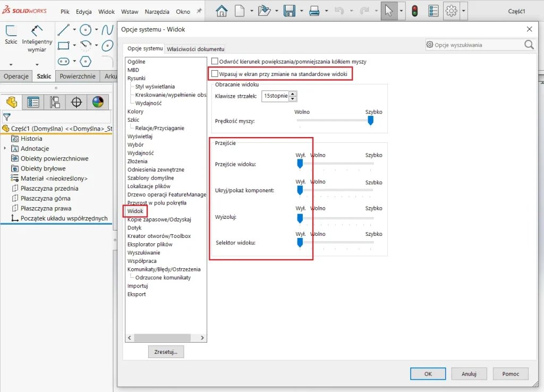
Task: Increase Klawisze strzałek value with up arrow
Action: click(293, 93)
